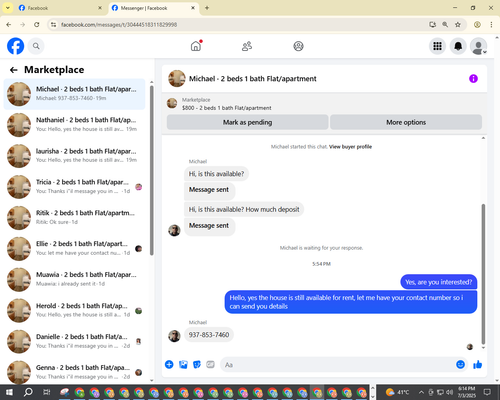This screenshot has width=500, height=400.
Task: Attach a photo to the message
Action: (183, 364)
